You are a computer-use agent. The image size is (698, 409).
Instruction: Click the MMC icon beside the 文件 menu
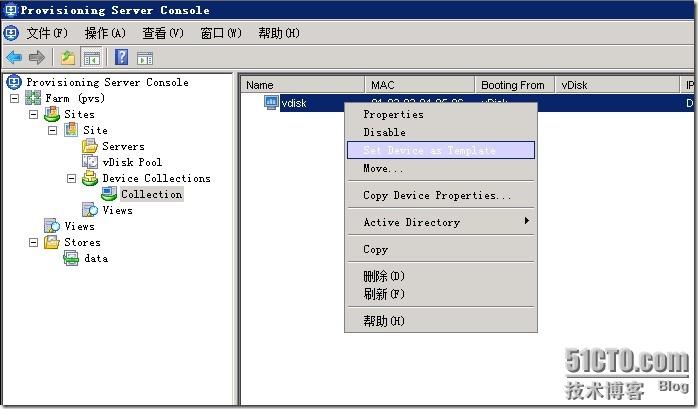tap(11, 33)
